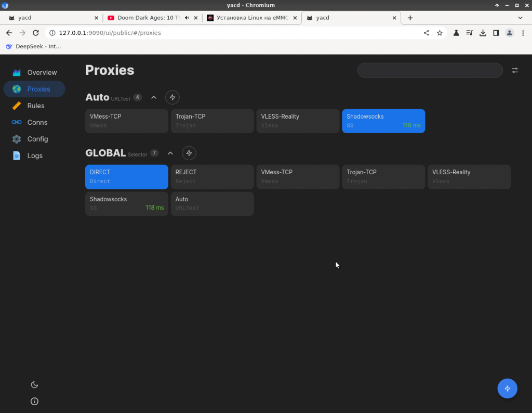Open the about info icon
532x413 pixels.
coord(35,402)
